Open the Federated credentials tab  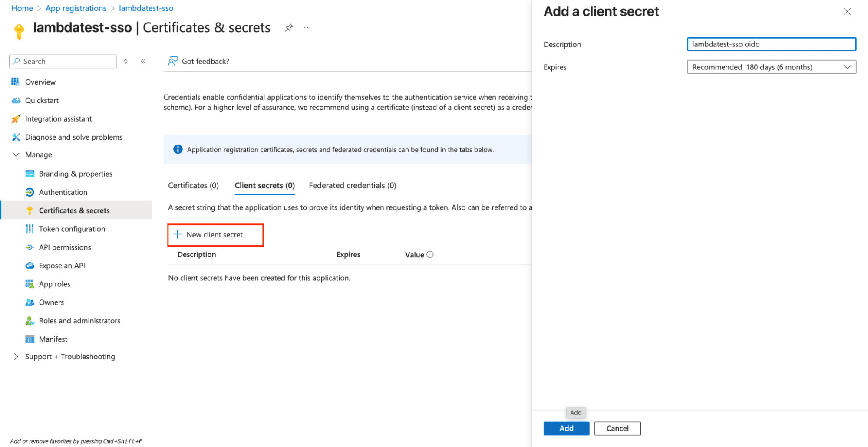click(x=352, y=185)
